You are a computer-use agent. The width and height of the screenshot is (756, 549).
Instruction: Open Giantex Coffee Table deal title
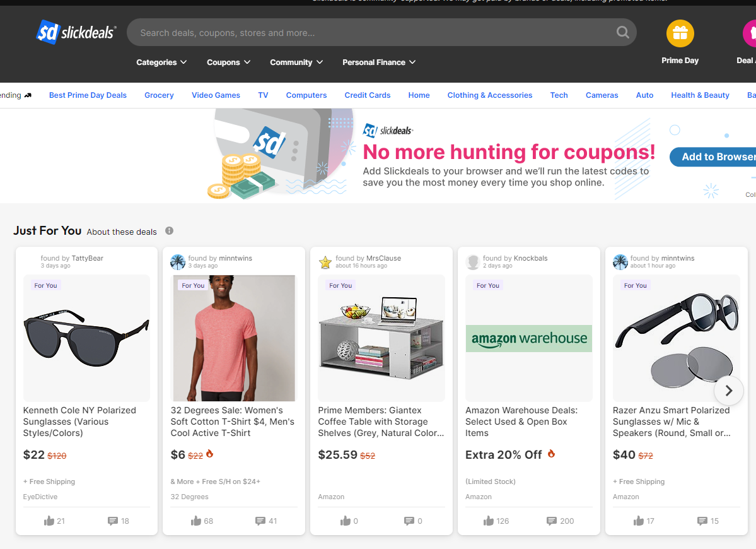[x=381, y=421]
